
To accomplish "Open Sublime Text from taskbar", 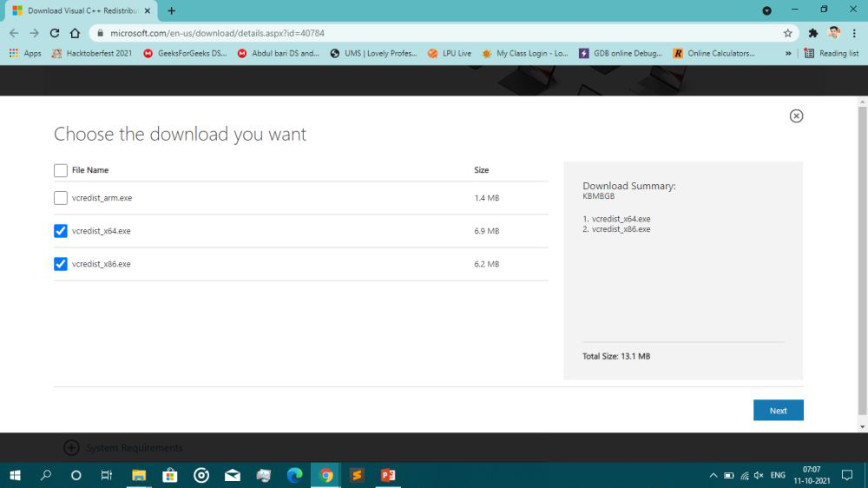I will tap(357, 475).
